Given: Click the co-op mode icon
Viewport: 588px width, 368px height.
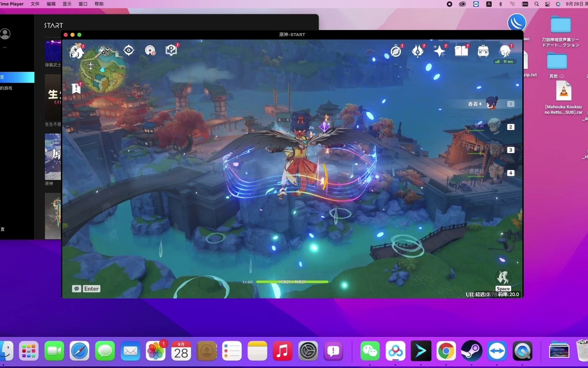Looking at the screenshot, I should point(150,50).
